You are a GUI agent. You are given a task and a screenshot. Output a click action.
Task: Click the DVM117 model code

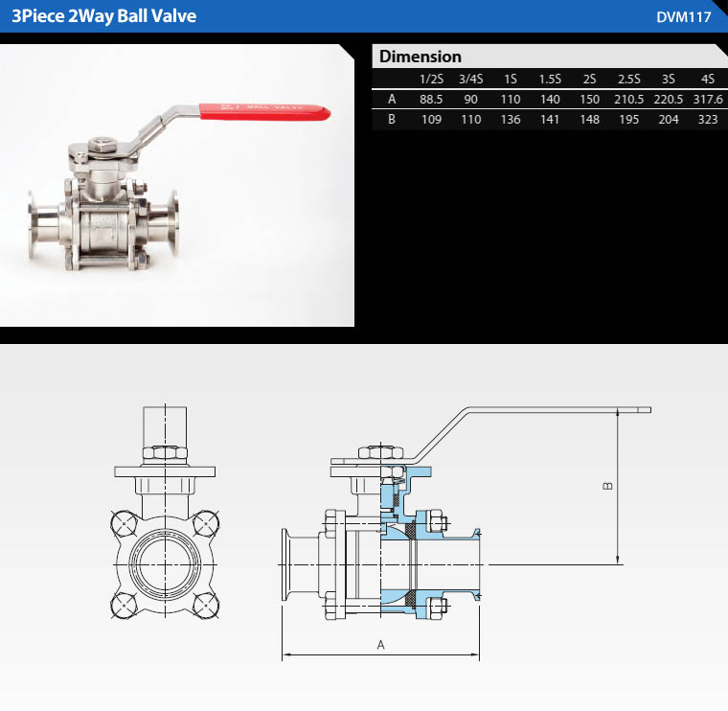point(683,17)
